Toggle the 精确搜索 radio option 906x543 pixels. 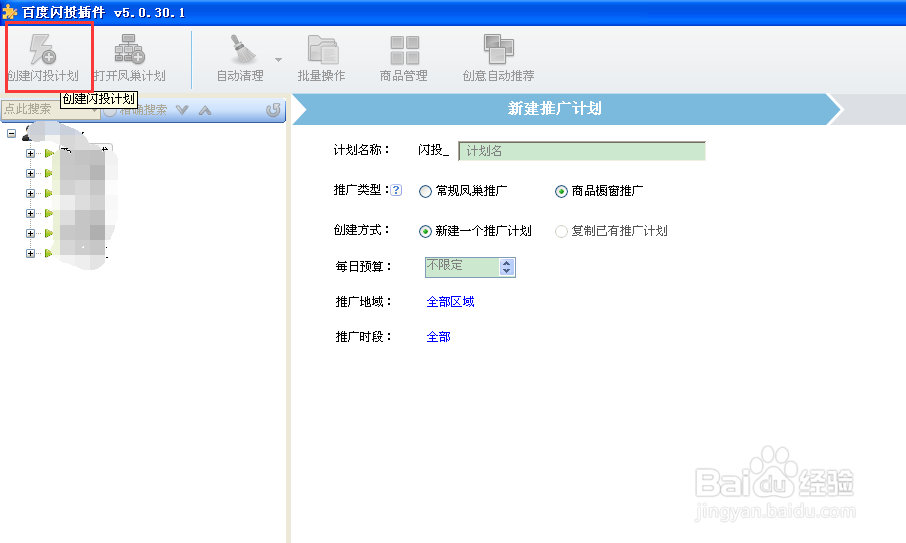click(x=110, y=111)
